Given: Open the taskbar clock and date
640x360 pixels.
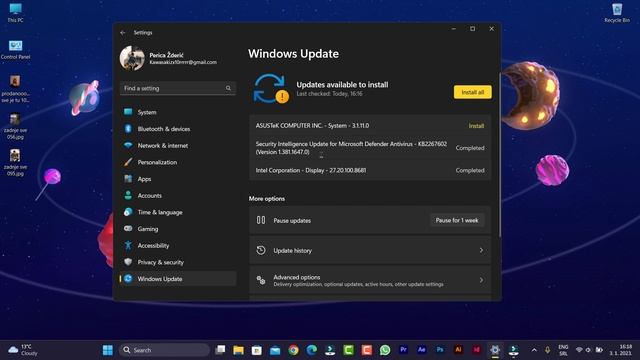Looking at the screenshot, I should tap(620, 350).
